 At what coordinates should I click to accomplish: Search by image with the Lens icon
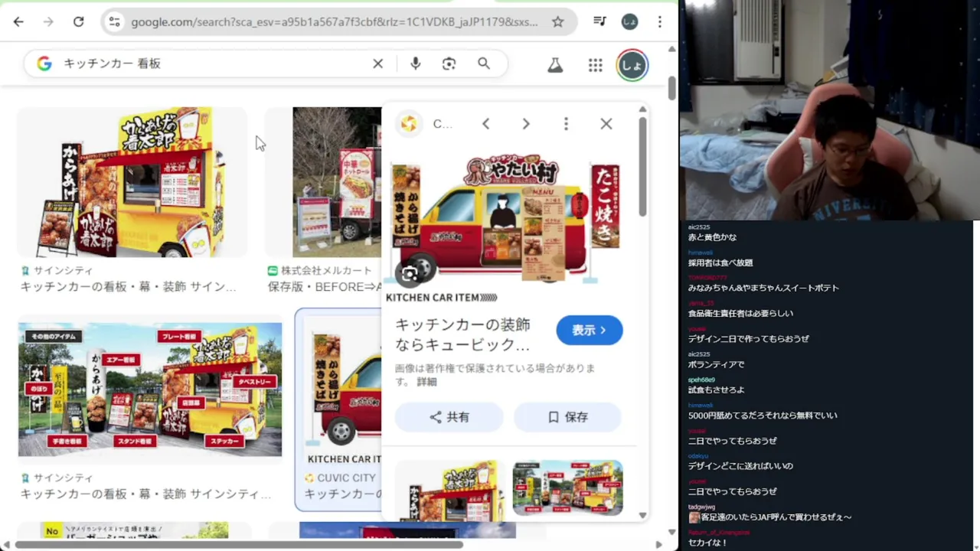pyautogui.click(x=449, y=64)
